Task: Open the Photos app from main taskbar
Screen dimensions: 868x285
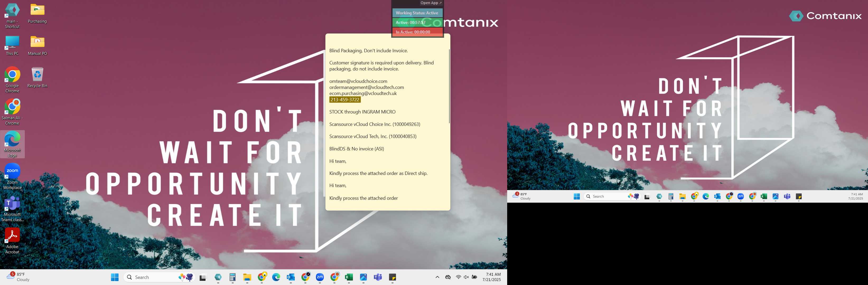Action: pos(363,277)
